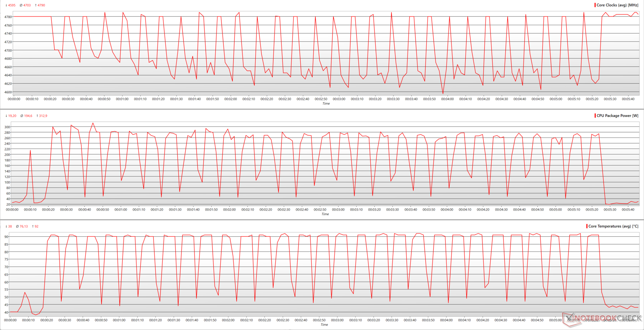Click the 00:04:00 tick on Core Temperatures axis

446,320
